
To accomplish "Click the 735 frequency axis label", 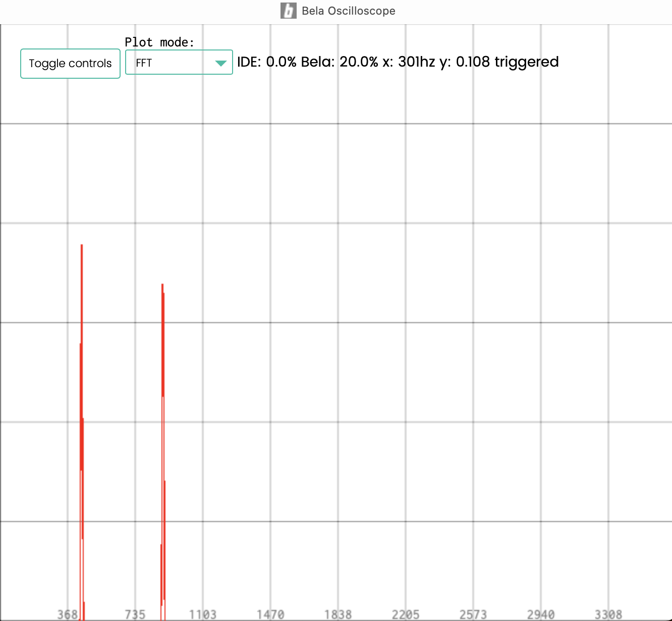I will click(135, 614).
